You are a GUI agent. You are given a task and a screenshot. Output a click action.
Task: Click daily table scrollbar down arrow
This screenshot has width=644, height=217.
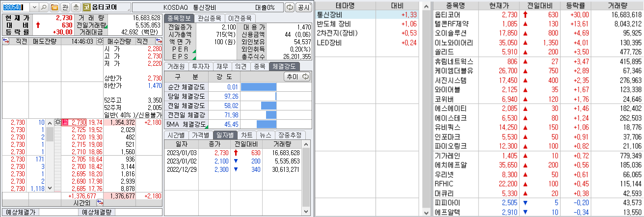tap(307, 211)
